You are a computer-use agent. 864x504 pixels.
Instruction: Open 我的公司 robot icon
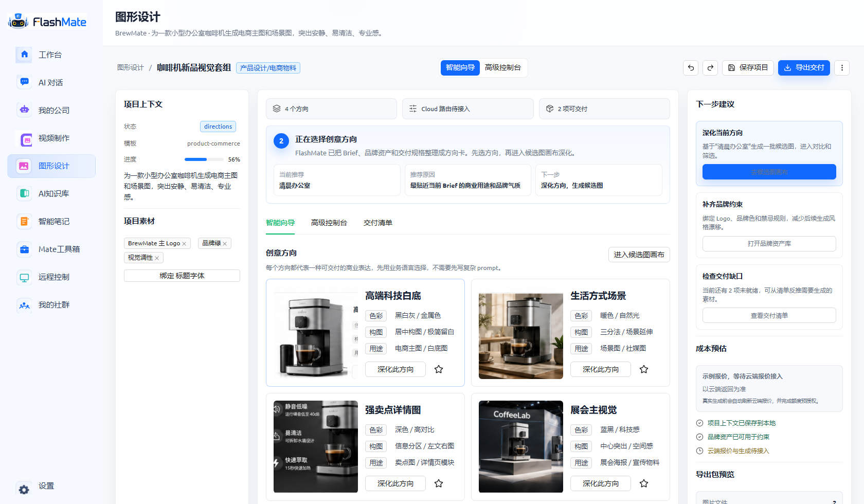click(24, 110)
